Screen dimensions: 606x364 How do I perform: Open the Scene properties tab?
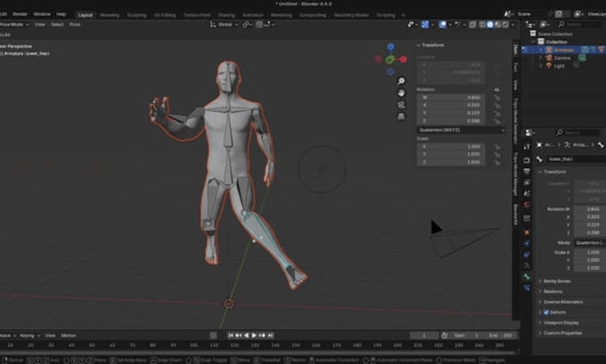(x=527, y=193)
